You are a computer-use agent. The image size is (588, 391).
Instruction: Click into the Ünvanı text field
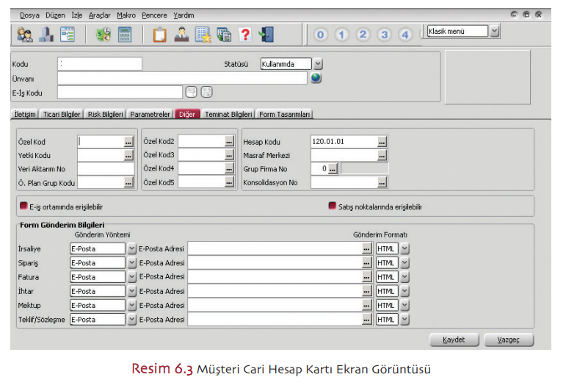point(181,78)
